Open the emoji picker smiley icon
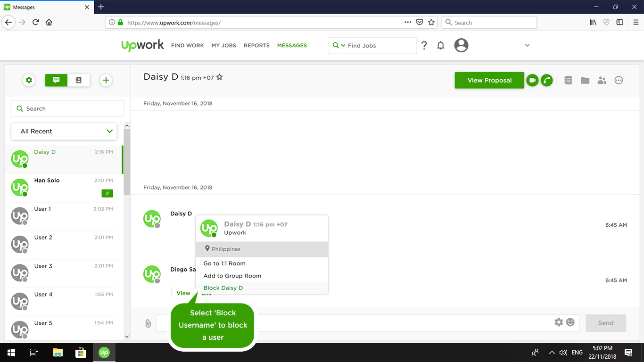Screen dimensions: 644x362 click(x=570, y=322)
